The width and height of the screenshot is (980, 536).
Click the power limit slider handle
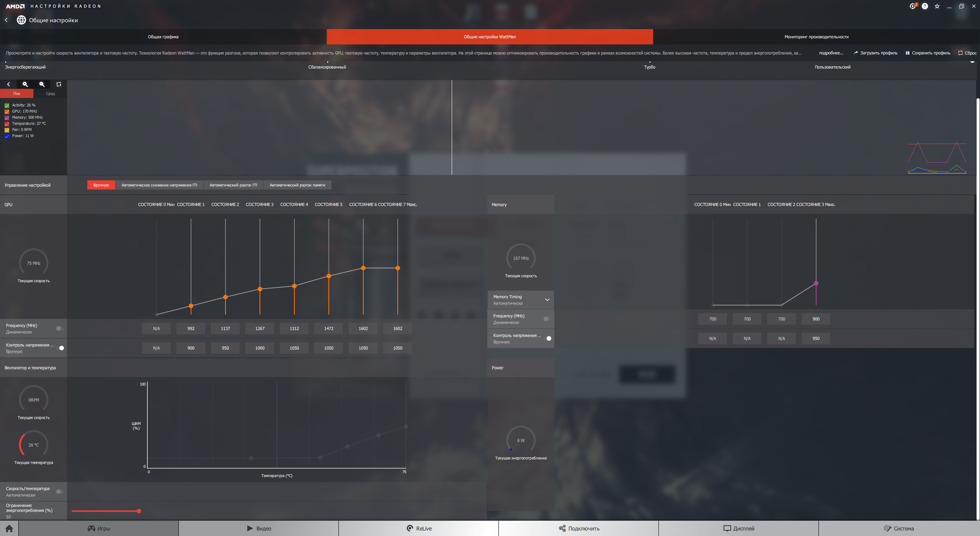(139, 511)
